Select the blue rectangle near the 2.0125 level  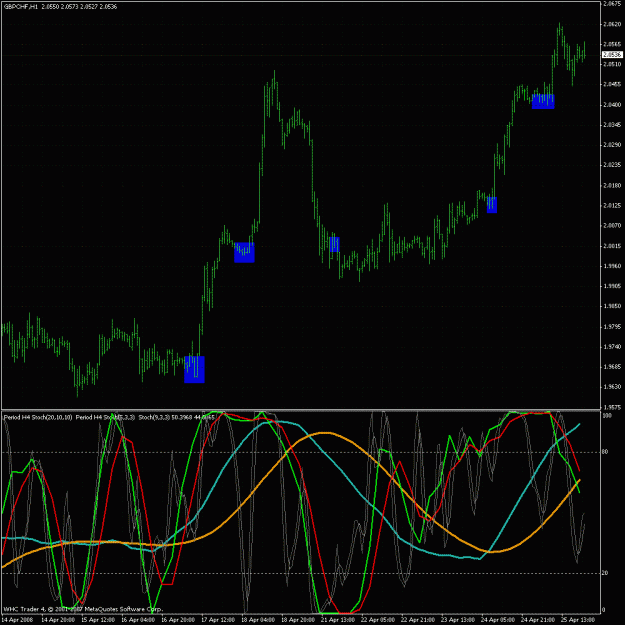(492, 205)
